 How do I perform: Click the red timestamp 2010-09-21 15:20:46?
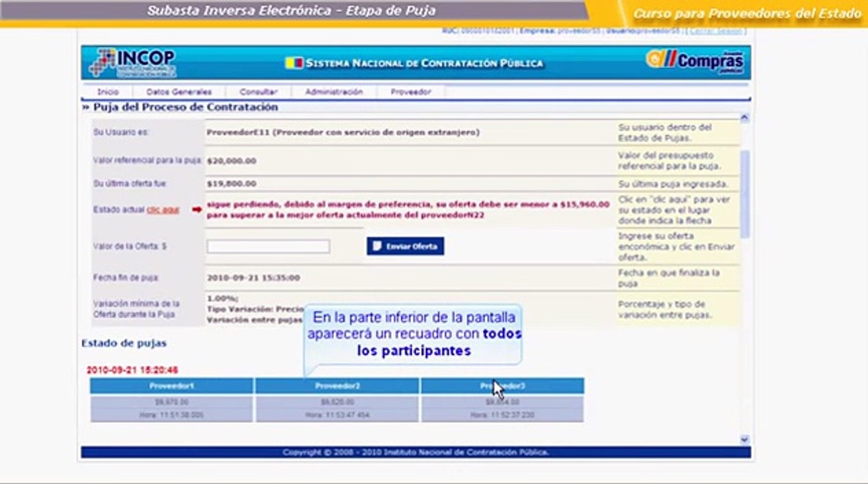coord(132,370)
